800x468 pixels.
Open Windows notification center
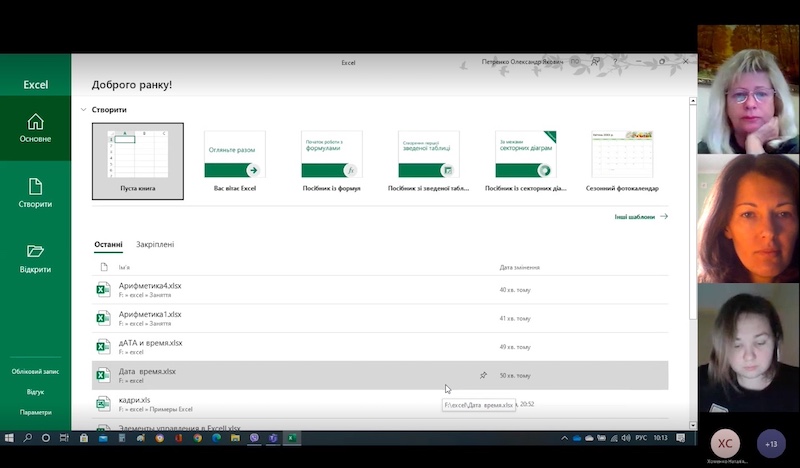click(681, 438)
